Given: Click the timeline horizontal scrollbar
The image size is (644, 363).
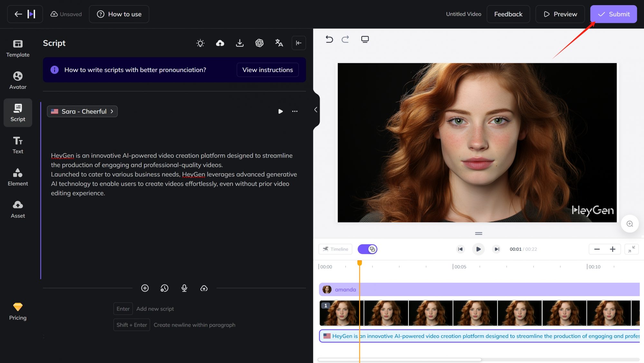Looking at the screenshot, I should point(400,359).
